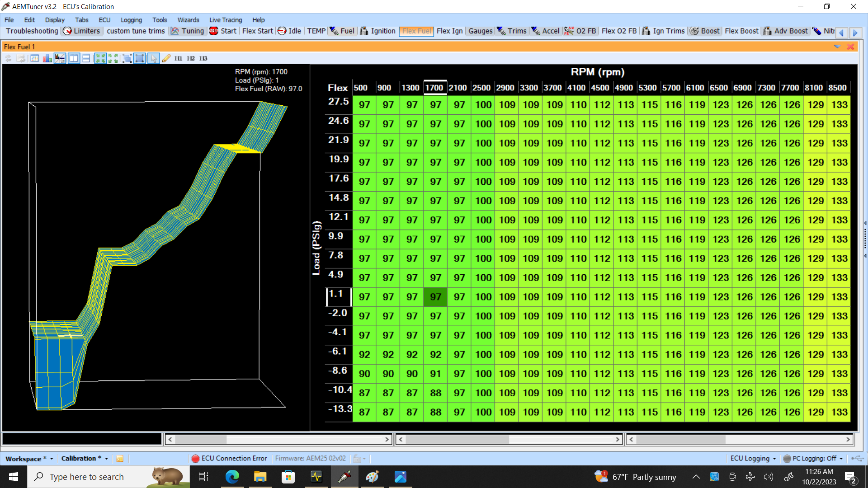The height and width of the screenshot is (488, 868).
Task: Open the Workspace dropdown
Action: (29, 459)
